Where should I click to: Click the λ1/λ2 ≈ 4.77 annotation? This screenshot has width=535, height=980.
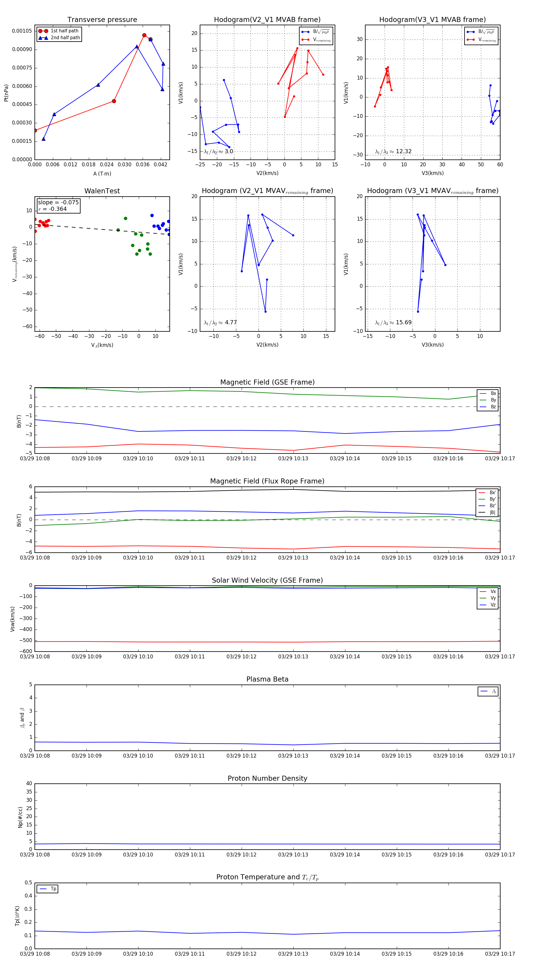[x=220, y=323]
